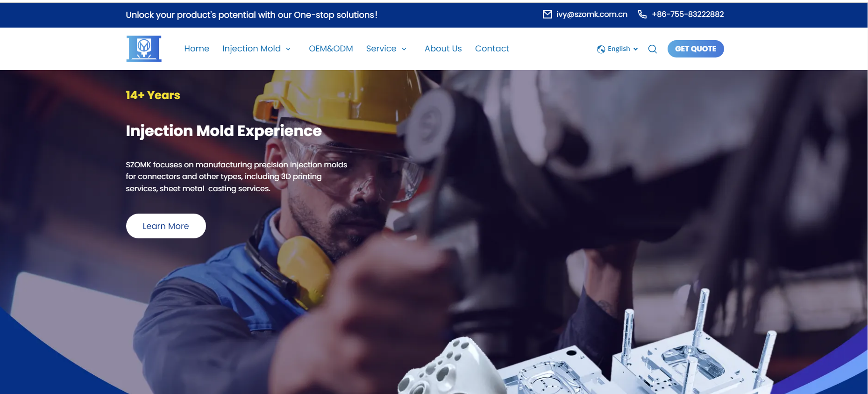Open the OEM&ODM page

tap(331, 49)
